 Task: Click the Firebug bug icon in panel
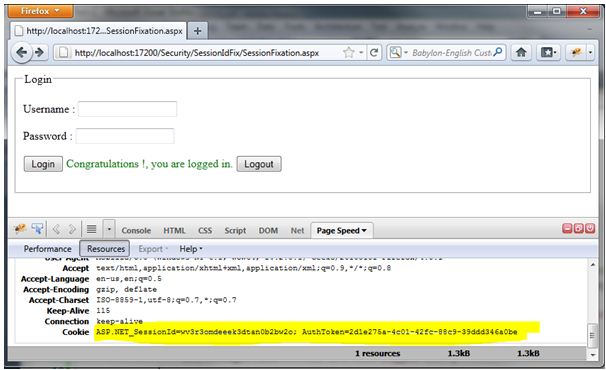[20, 229]
